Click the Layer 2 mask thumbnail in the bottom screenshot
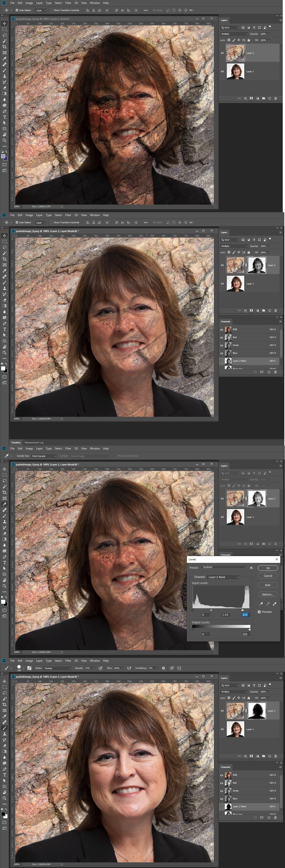Viewport: 285px width, 868px height. (257, 711)
